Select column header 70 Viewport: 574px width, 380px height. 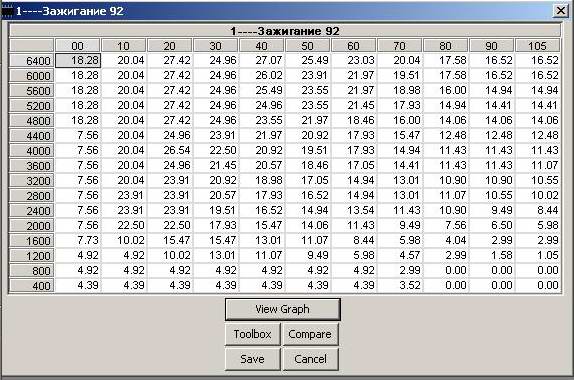(399, 46)
